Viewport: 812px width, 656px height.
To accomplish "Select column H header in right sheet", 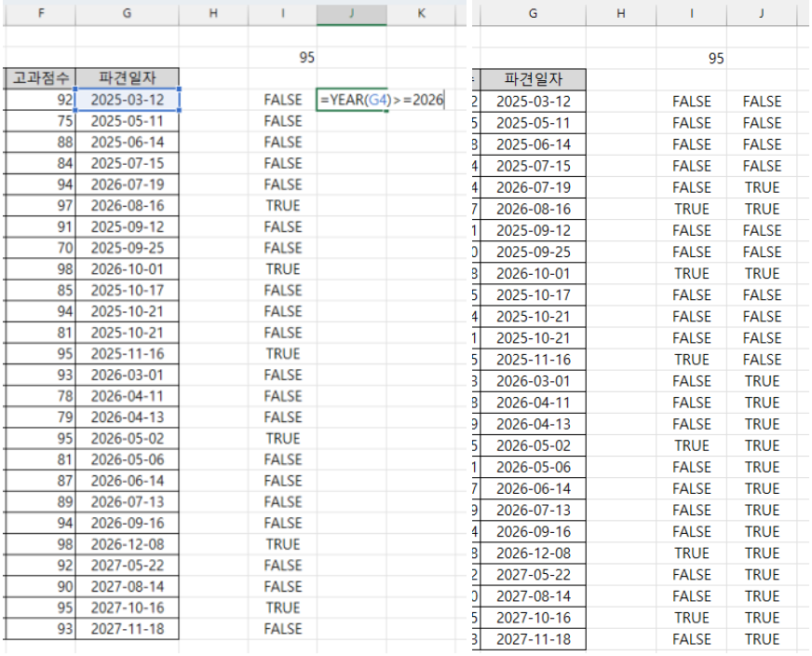I will tap(621, 14).
